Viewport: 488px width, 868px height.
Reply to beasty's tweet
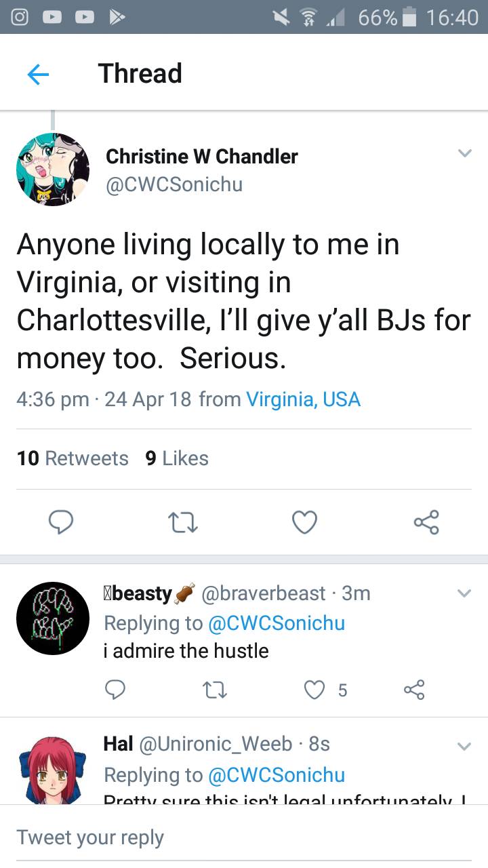115,689
